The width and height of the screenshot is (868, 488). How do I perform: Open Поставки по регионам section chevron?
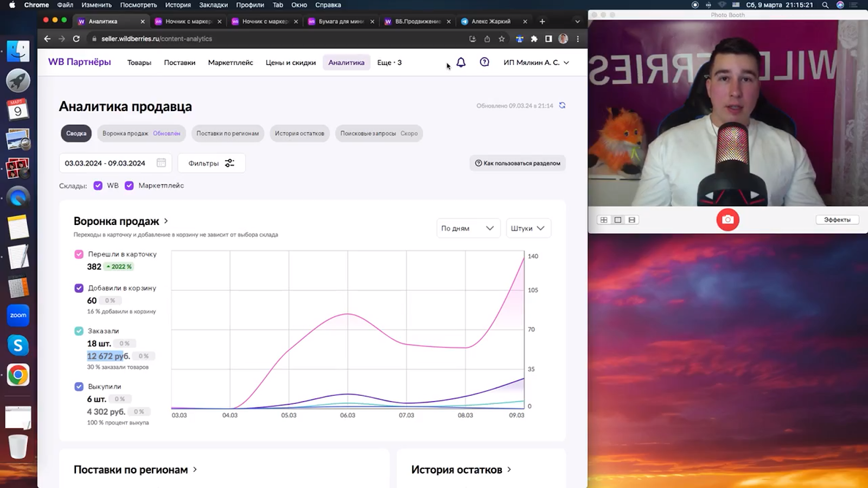(x=195, y=470)
